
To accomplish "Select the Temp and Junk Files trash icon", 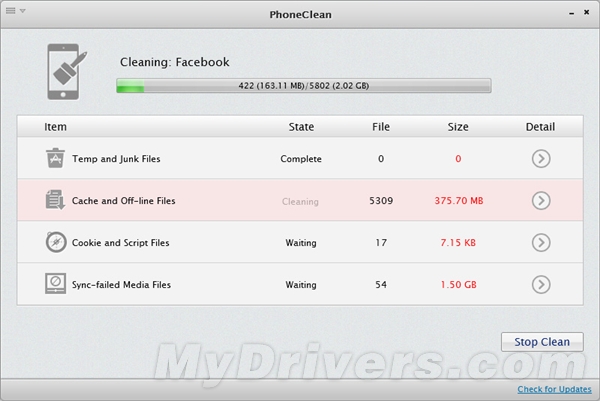I will (55, 158).
